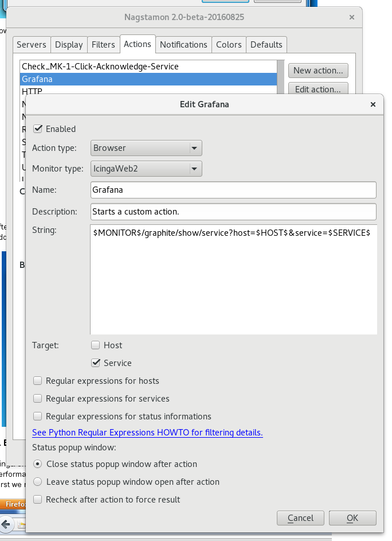
Task: Switch to the Colors tab
Action: point(229,45)
